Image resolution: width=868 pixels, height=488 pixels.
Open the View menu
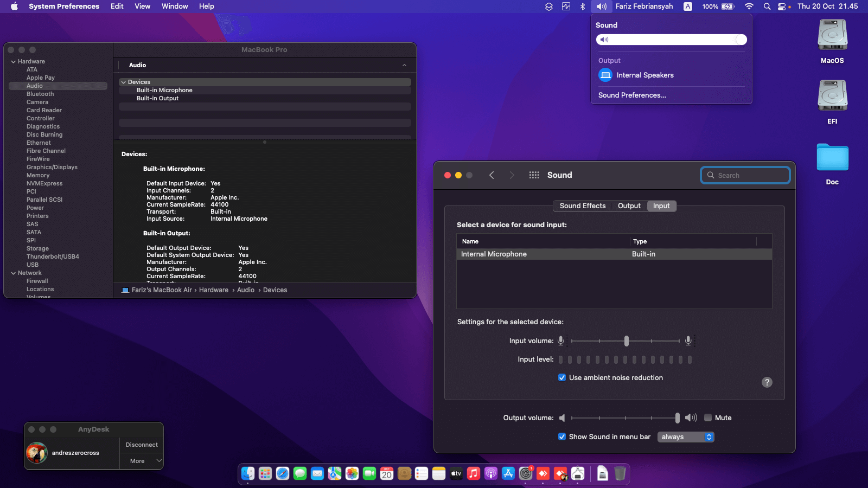[143, 7]
